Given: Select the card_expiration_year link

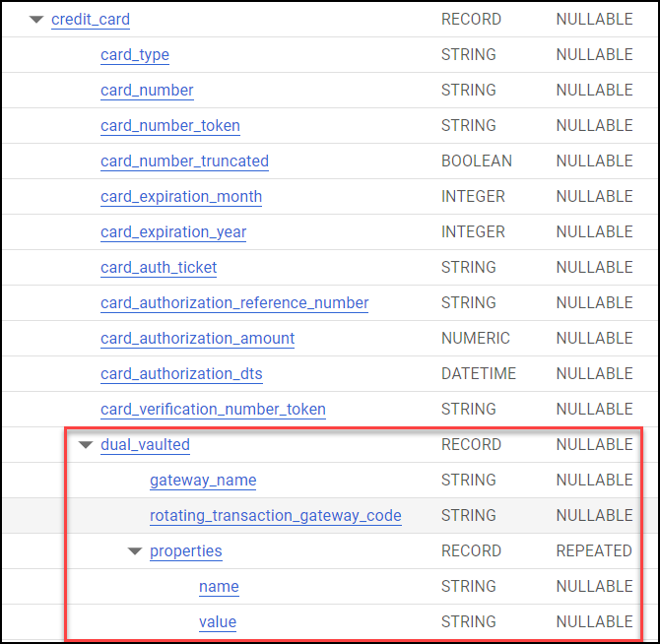Looking at the screenshot, I should point(173,232).
